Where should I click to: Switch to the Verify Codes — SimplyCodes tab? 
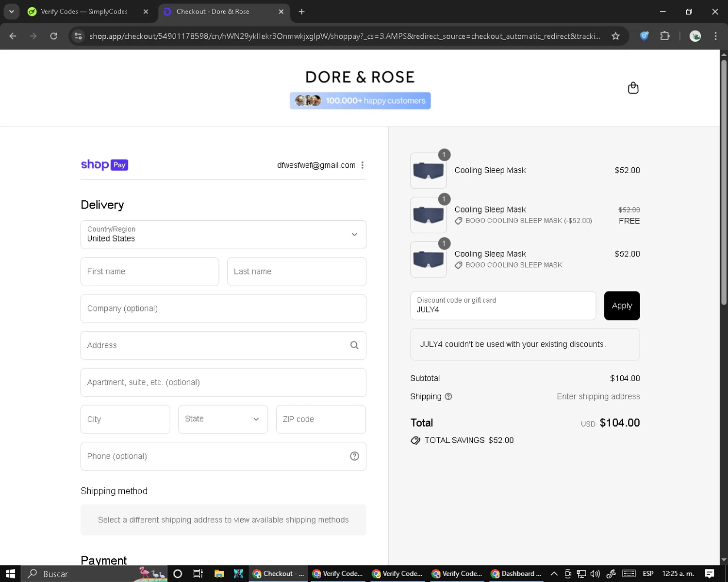pyautogui.click(x=84, y=12)
